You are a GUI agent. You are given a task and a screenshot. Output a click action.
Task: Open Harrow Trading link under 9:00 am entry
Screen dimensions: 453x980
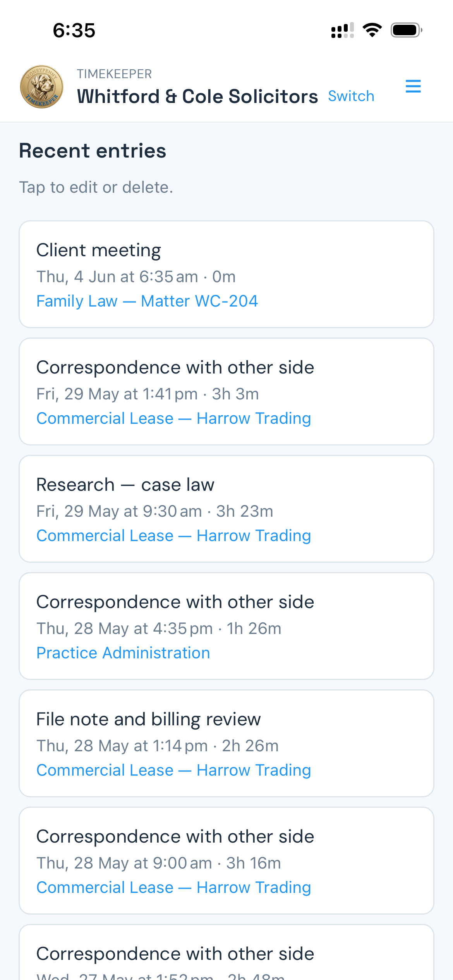174,887
